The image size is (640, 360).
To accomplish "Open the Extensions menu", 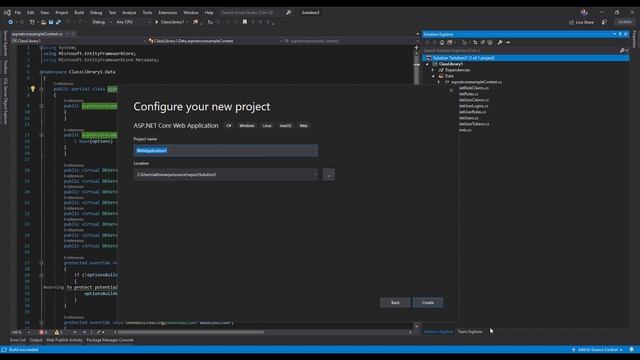I will [168, 13].
